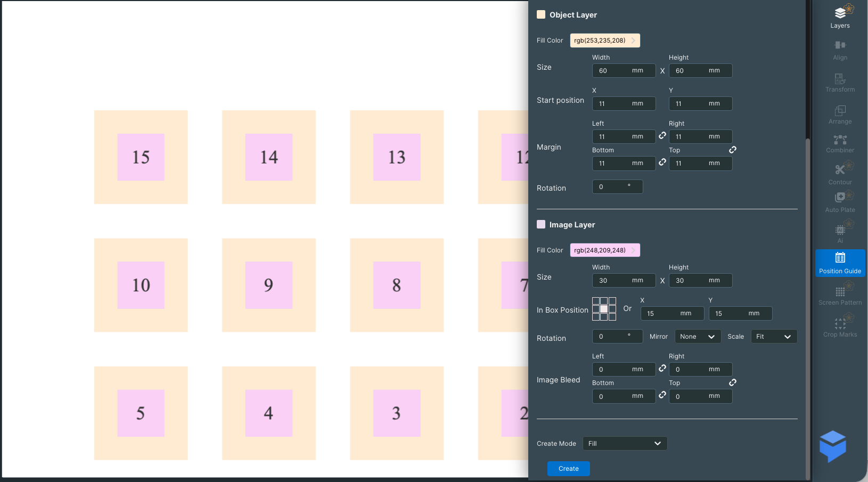Open the Arrange tool
This screenshot has height=482, width=868.
[840, 114]
